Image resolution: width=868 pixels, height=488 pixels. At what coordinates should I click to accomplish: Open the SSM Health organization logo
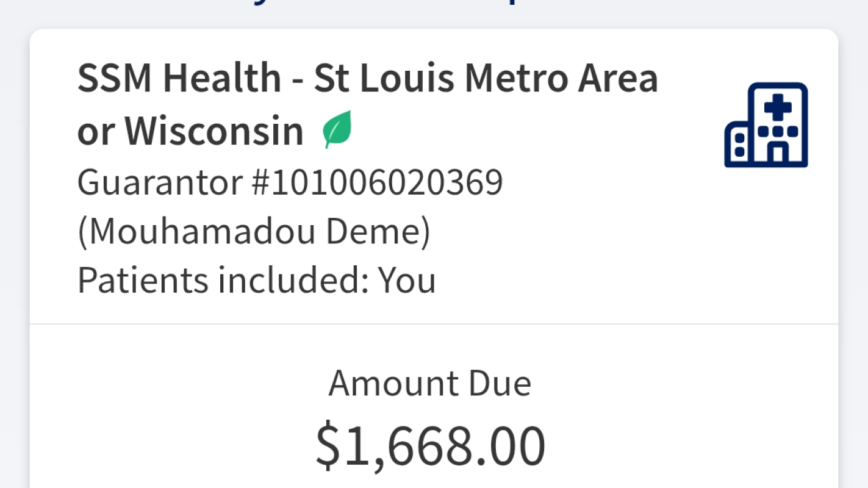click(765, 124)
